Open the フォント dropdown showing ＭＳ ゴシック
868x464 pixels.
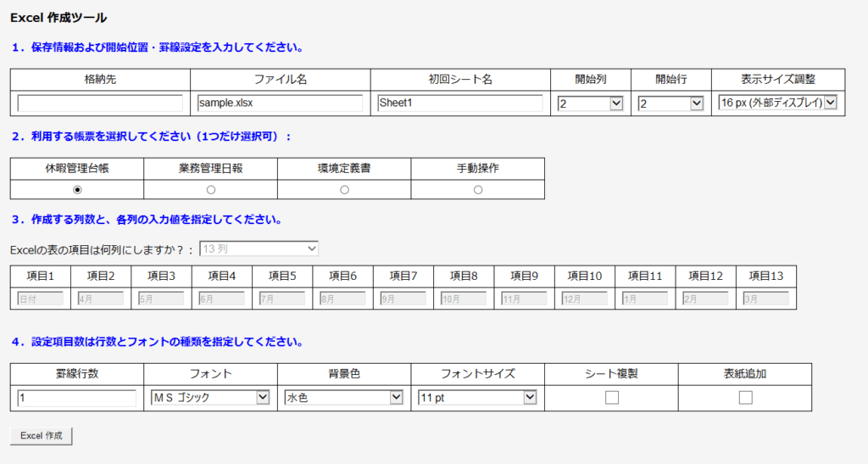pos(210,398)
